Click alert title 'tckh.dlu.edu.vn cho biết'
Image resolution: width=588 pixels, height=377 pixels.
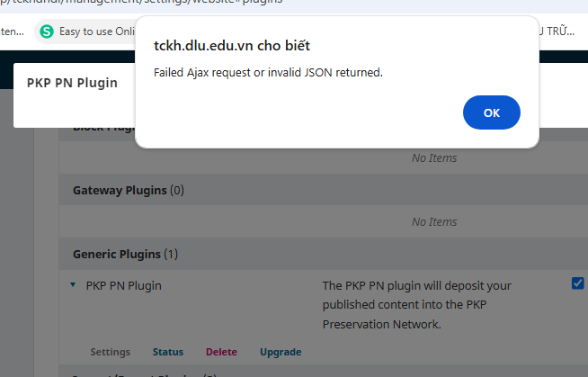(232, 46)
